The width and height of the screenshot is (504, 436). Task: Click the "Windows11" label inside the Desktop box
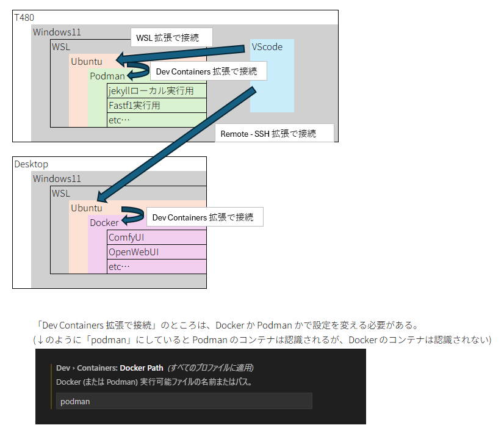click(57, 178)
